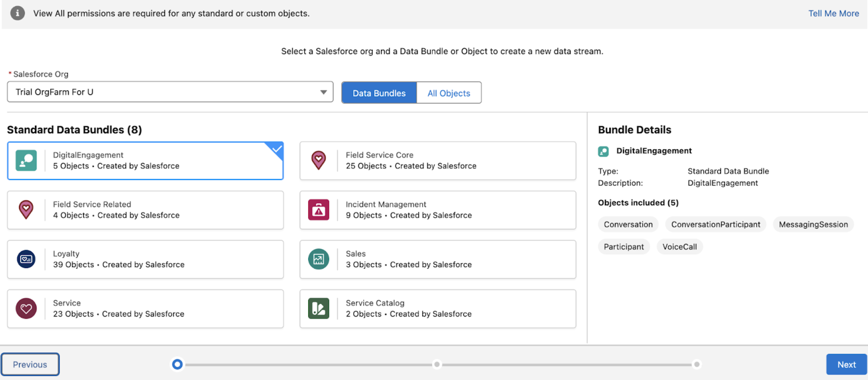
Task: Switch to the All Objects tab
Action: pyautogui.click(x=449, y=93)
